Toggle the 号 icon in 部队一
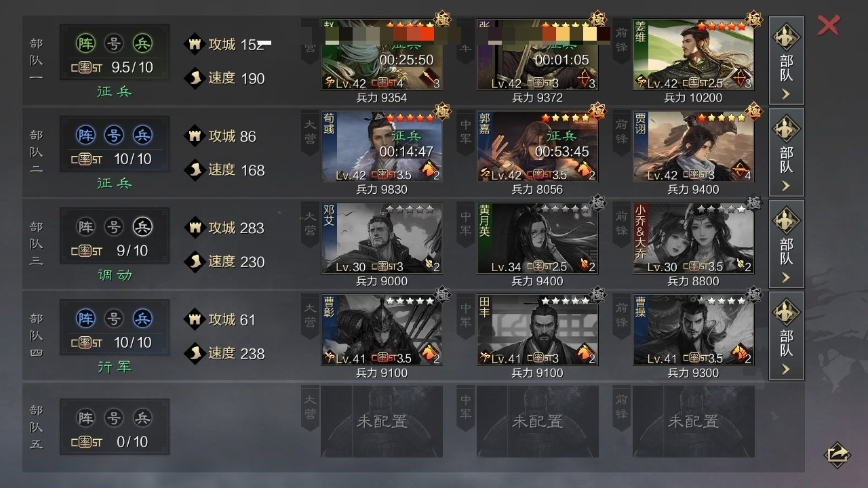This screenshot has width=868, height=488. point(114,43)
